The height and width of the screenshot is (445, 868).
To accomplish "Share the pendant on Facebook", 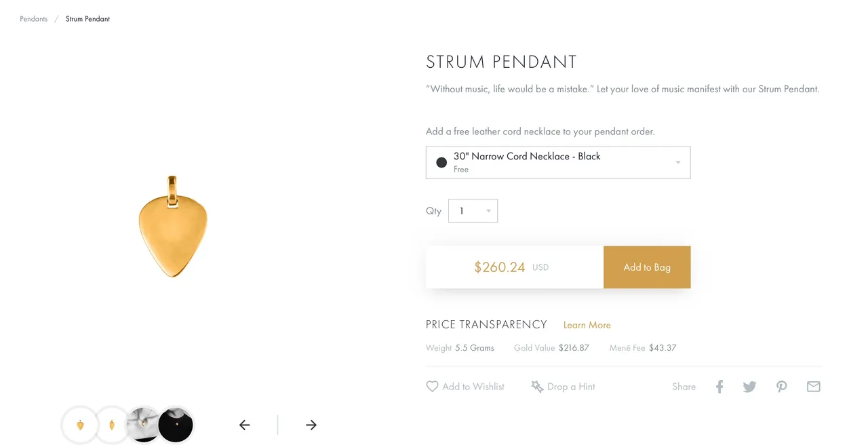I will click(719, 387).
